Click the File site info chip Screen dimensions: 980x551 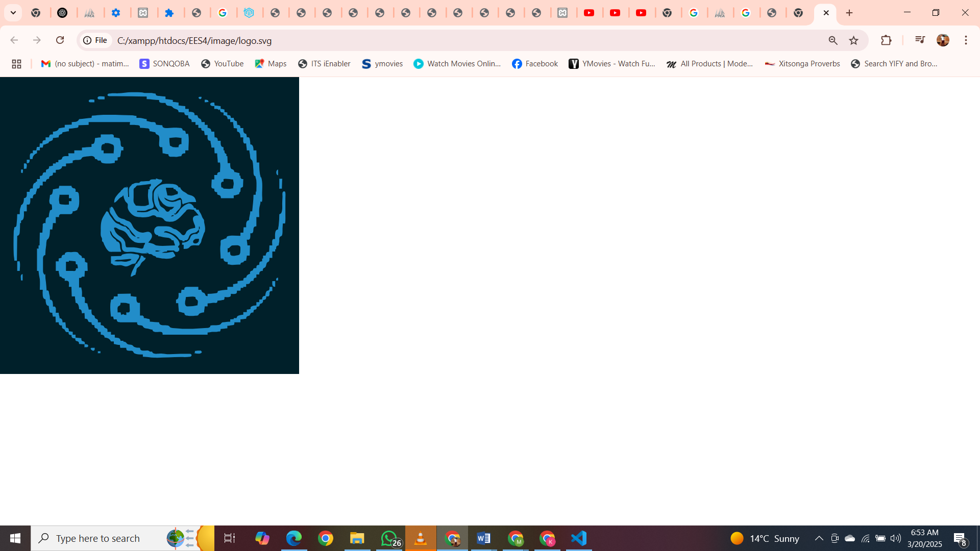point(95,40)
